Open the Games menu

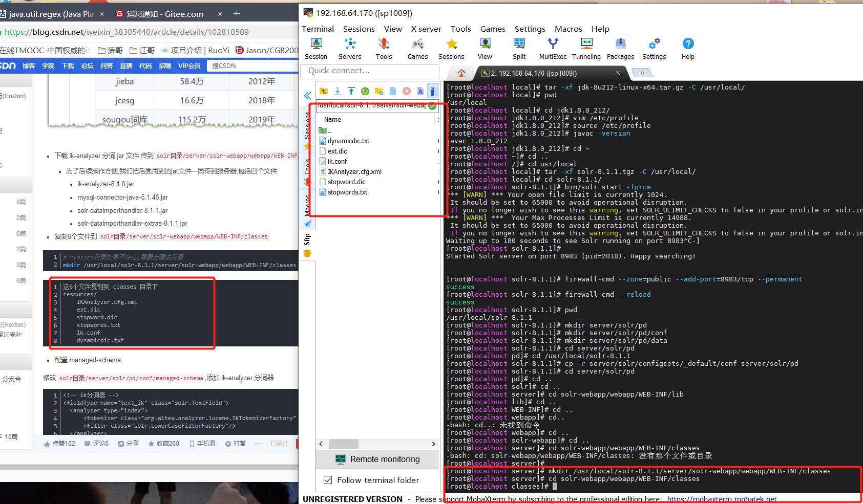pyautogui.click(x=493, y=29)
